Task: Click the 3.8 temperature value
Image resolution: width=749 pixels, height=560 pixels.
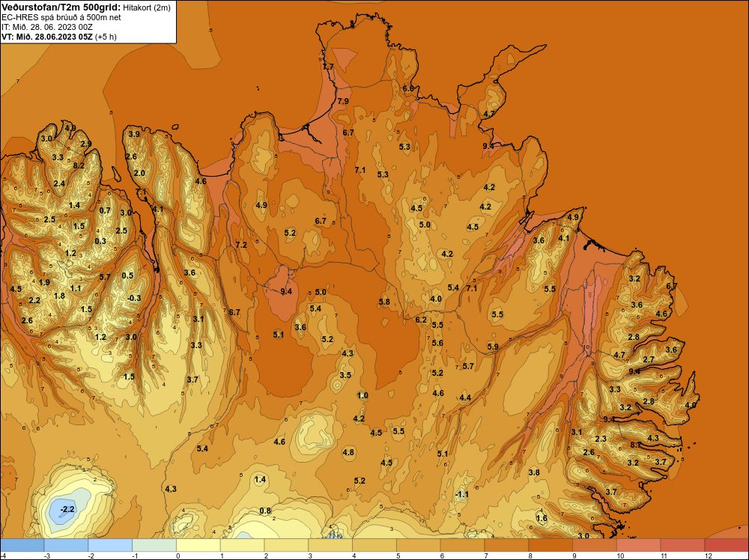Action: pyautogui.click(x=534, y=472)
